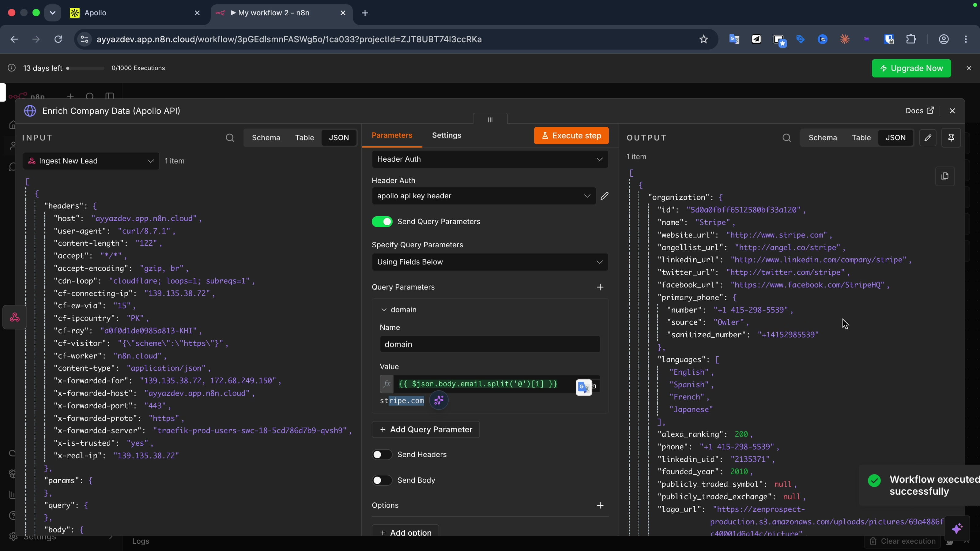The height and width of the screenshot is (551, 980).
Task: Close the Enrich Company Data node panel
Action: 952,111
